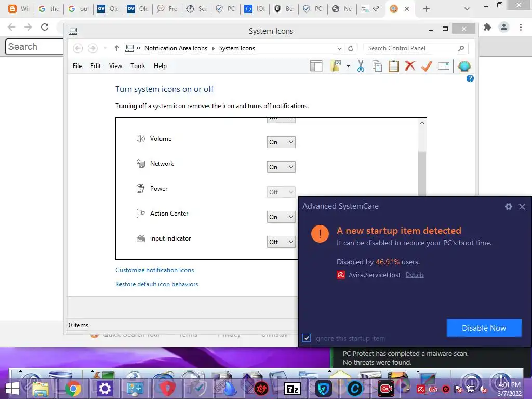Click the folder options toolbar icon
This screenshot has height=399, width=532.
pos(336,66)
